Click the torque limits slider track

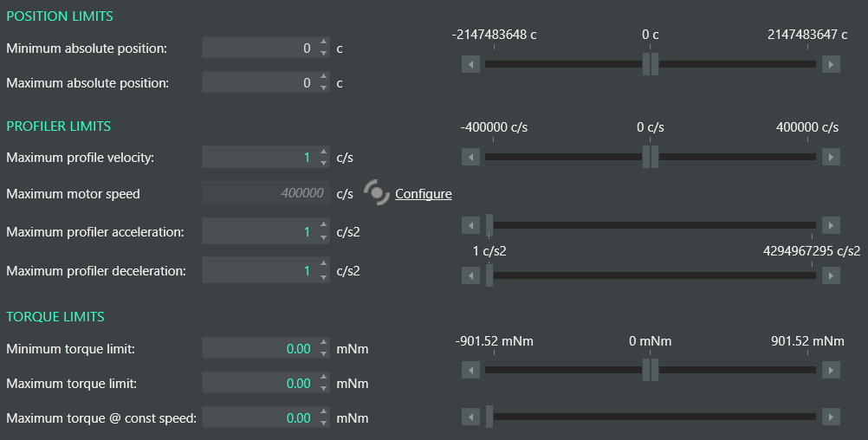pos(651,370)
